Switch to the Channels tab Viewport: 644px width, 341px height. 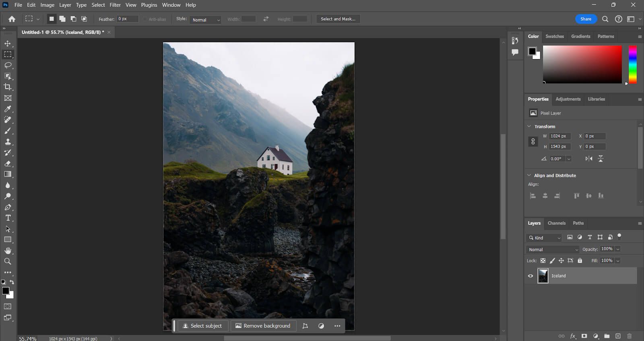[556, 223]
